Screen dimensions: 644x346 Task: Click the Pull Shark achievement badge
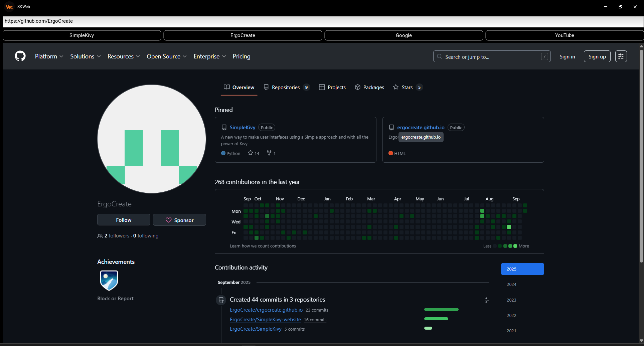(109, 280)
